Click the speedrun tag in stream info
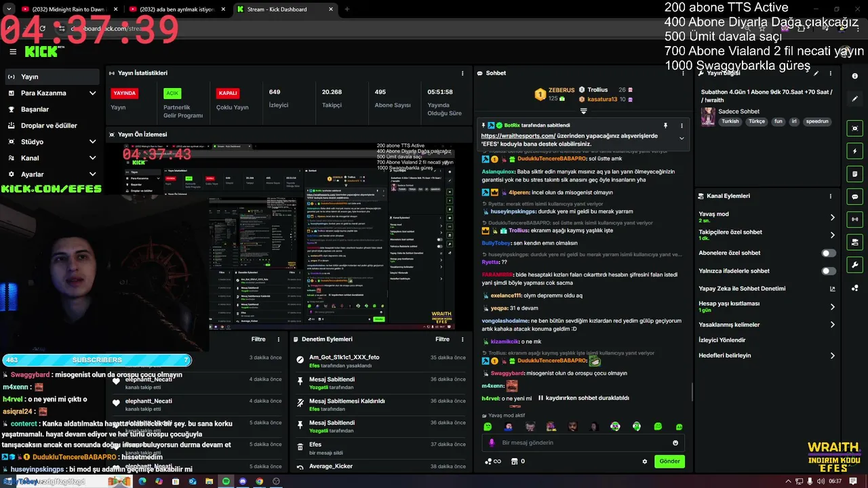 (x=817, y=121)
